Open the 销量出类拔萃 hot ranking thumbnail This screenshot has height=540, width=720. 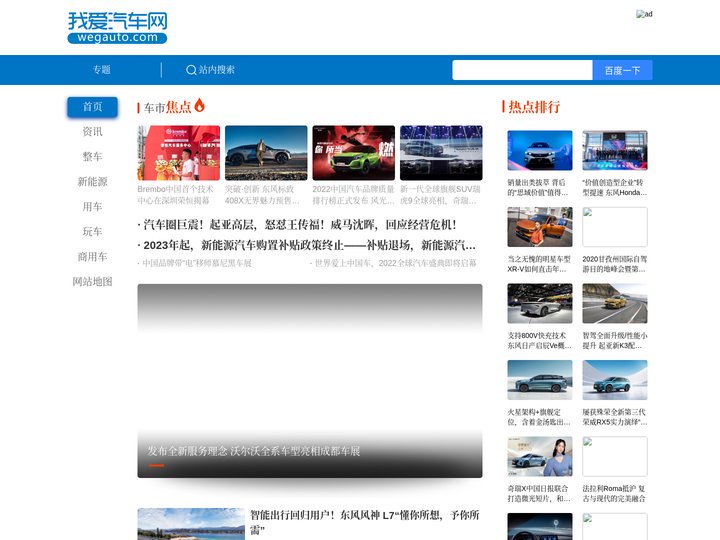[540, 150]
